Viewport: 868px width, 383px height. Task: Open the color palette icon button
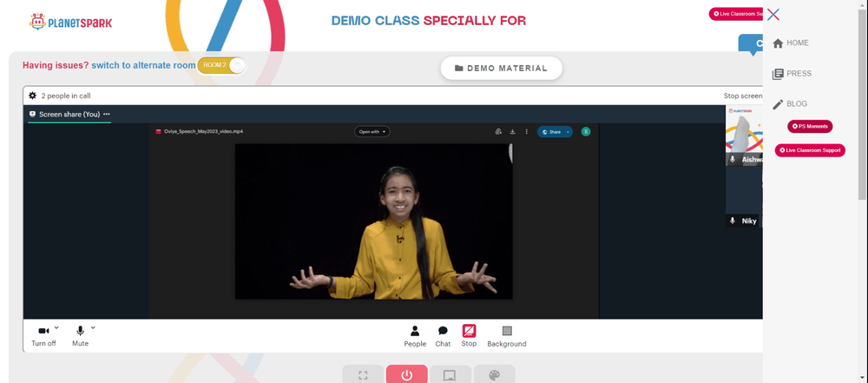pos(495,374)
